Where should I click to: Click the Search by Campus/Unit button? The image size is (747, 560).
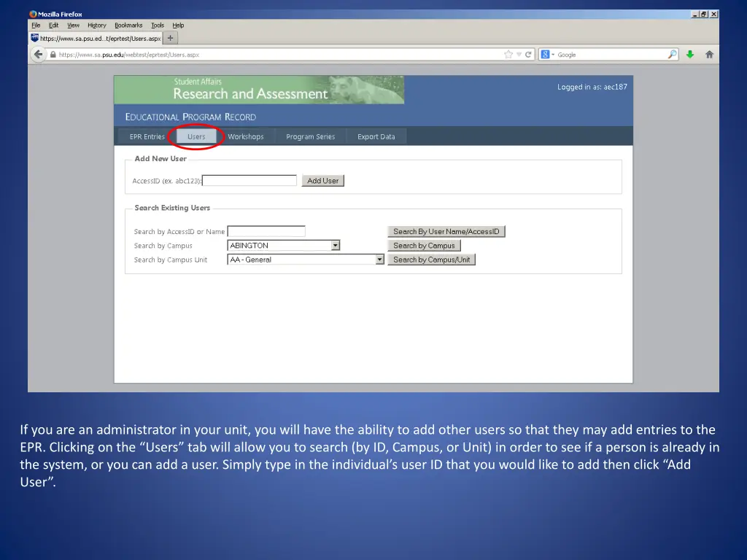point(432,260)
